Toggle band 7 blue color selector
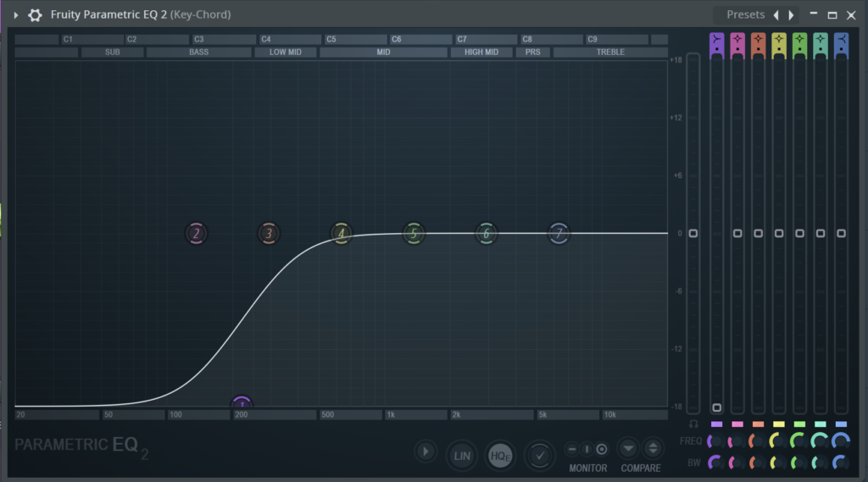Screen dimensions: 868x482 [x=842, y=424]
